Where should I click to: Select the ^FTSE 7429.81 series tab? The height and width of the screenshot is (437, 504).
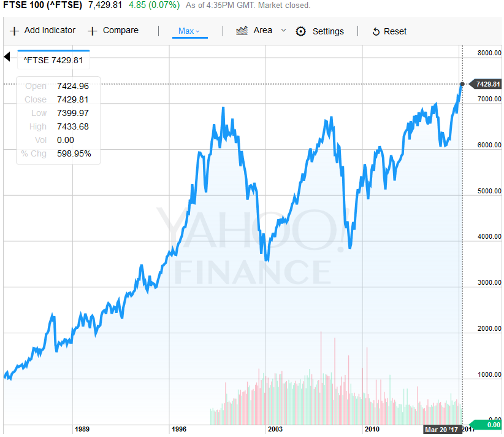tap(54, 60)
